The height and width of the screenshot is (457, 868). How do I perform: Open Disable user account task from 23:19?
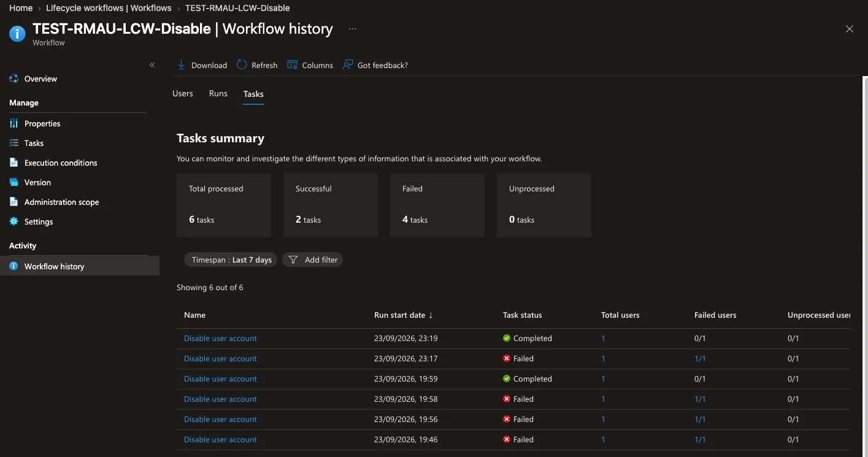pos(220,339)
